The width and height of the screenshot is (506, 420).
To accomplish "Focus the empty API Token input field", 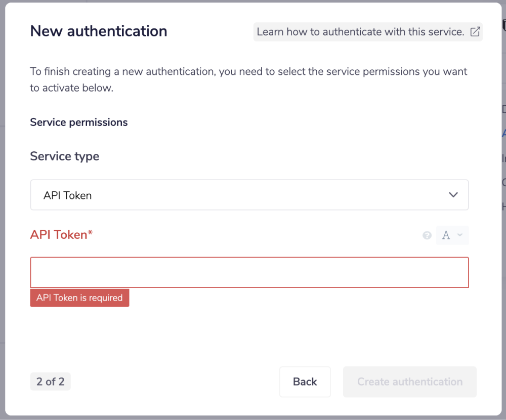I will [x=249, y=273].
